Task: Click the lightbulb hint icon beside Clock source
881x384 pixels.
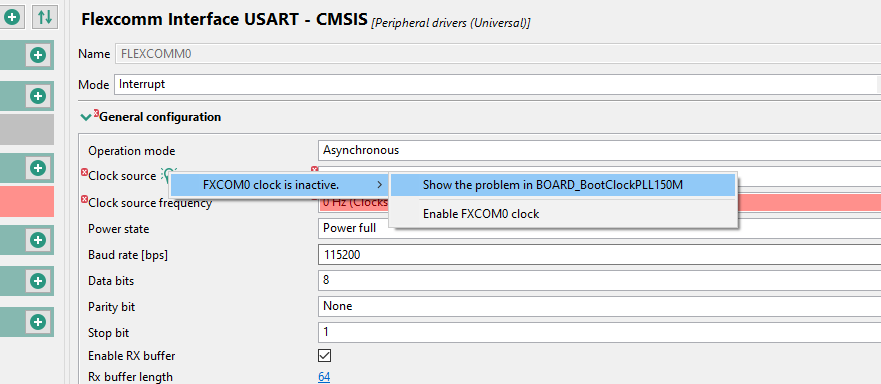Action: (x=168, y=175)
